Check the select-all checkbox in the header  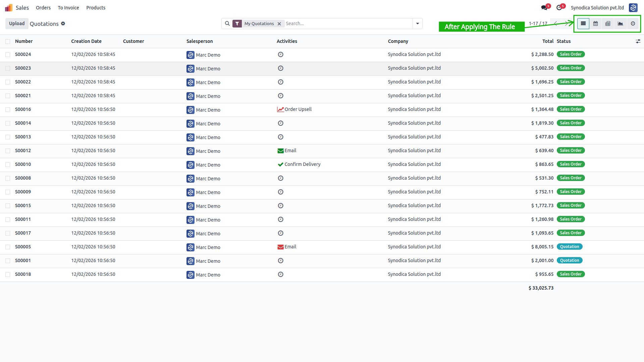pyautogui.click(x=8, y=42)
